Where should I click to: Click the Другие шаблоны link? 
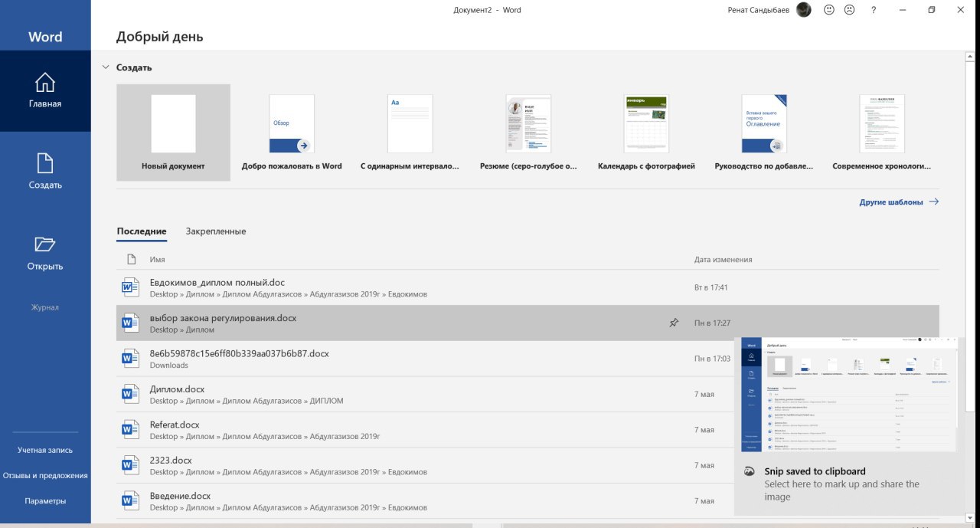899,202
